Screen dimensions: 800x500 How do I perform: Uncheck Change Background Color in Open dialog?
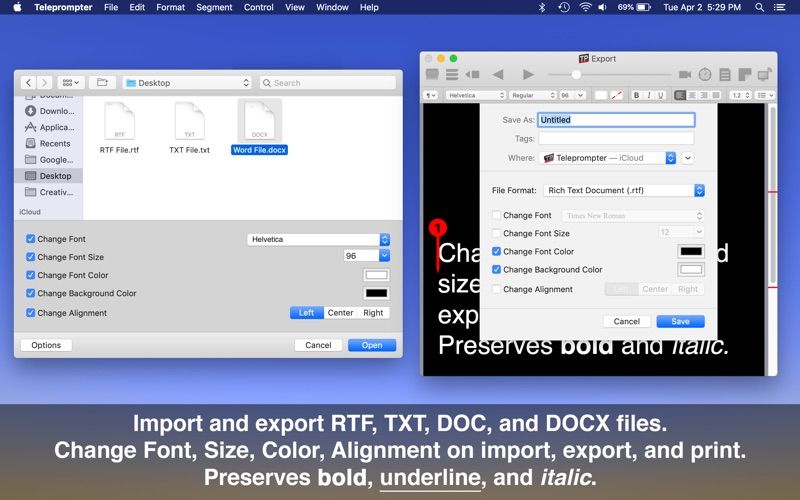coord(31,293)
